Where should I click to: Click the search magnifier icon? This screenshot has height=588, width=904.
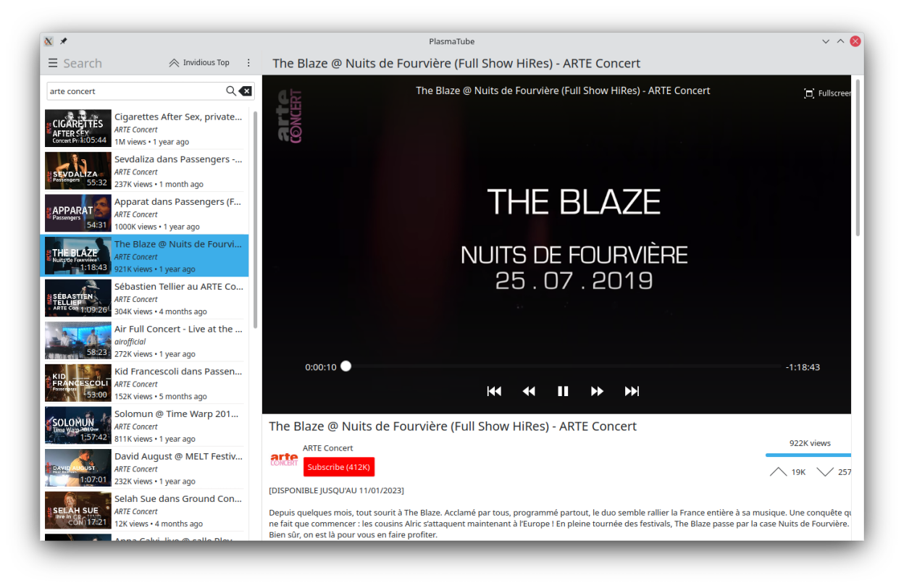(x=231, y=91)
